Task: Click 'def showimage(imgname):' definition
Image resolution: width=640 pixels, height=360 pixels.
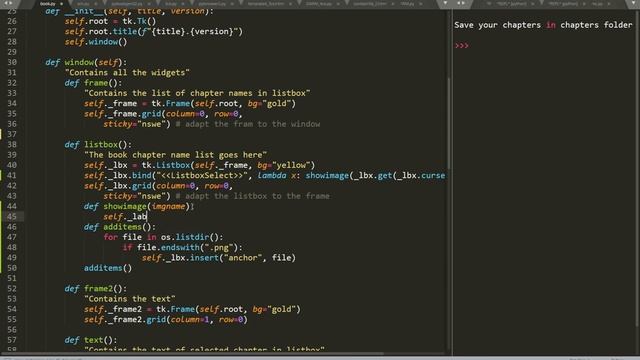Action: (139, 206)
